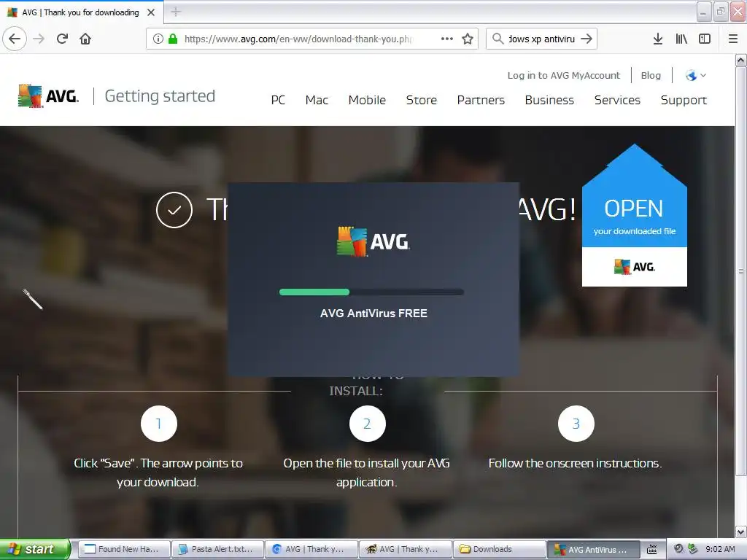This screenshot has width=747, height=560.
Task: Switch to the first AVG Thank you taskbar window
Action: 311,549
